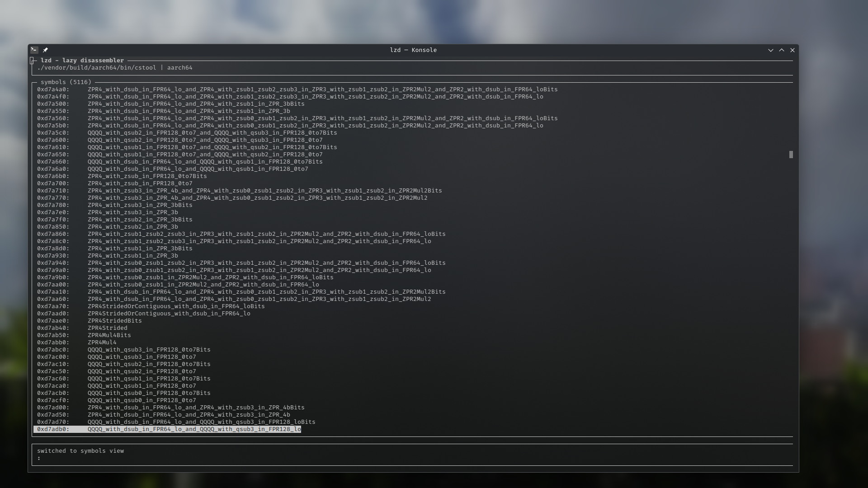Minimize the Konsole window
The width and height of the screenshot is (868, 488).
coord(770,50)
